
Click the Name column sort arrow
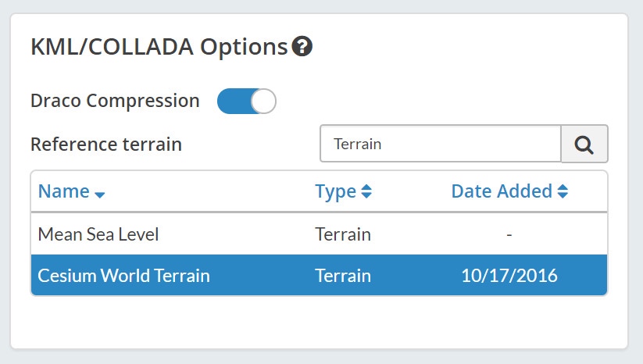pyautogui.click(x=99, y=194)
